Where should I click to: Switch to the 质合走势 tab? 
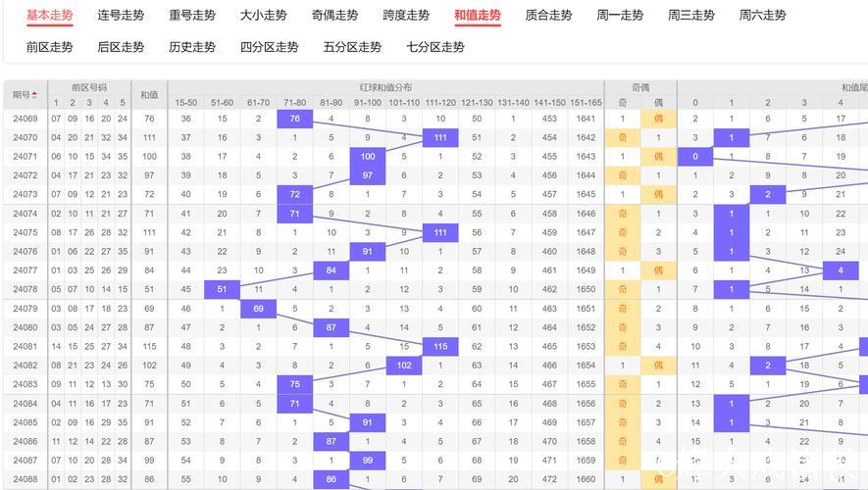click(x=548, y=16)
